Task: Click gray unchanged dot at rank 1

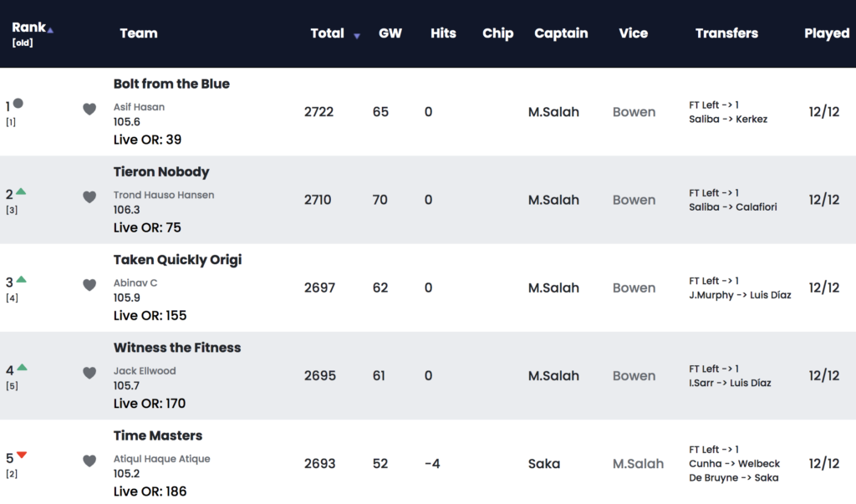Action: [x=18, y=103]
